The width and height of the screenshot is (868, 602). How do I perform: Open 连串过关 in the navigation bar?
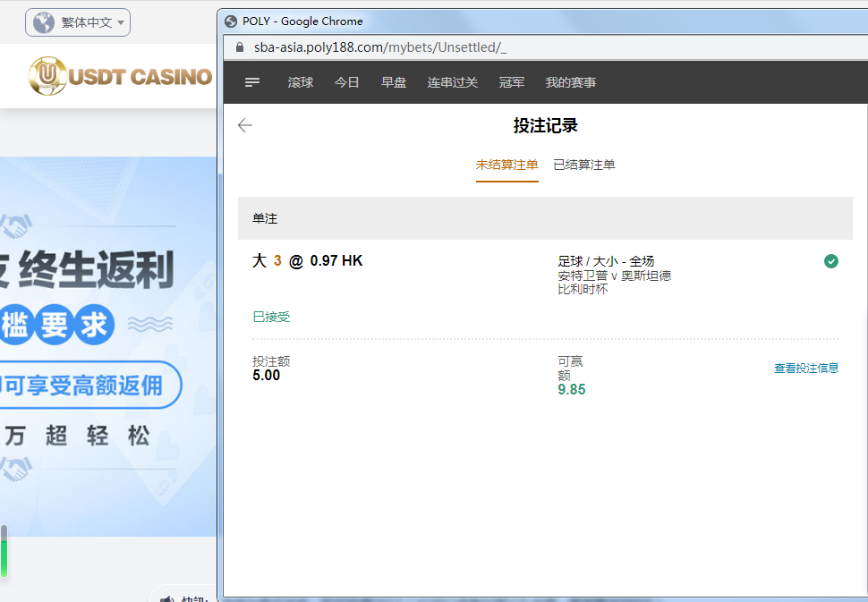click(453, 82)
